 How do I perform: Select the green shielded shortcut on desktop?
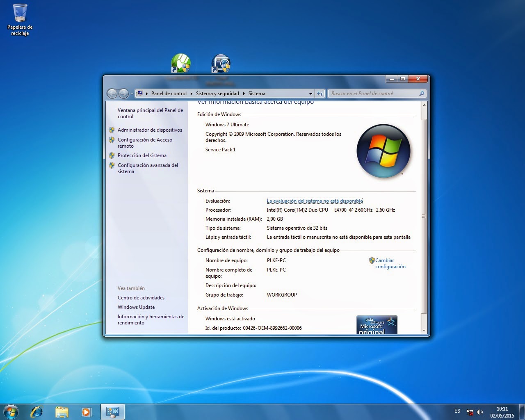181,64
